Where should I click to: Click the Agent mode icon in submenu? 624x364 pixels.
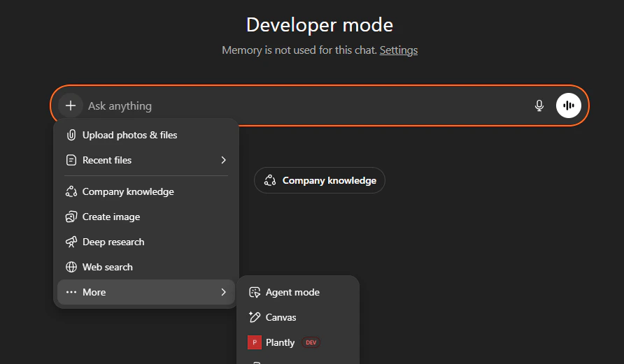click(x=255, y=292)
